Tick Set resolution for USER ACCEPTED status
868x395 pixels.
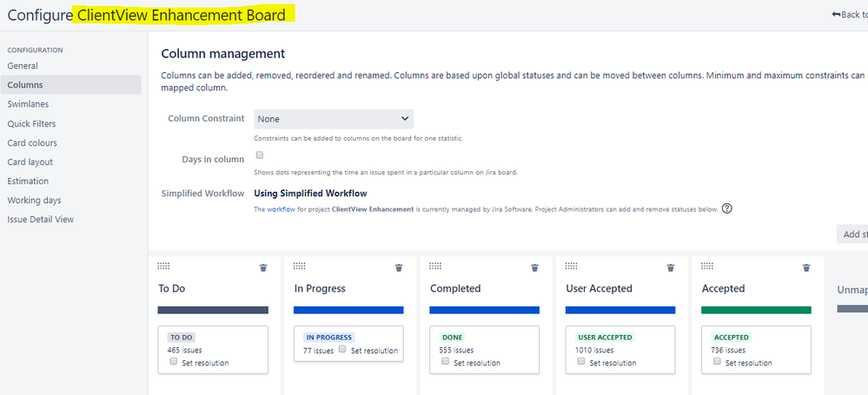pyautogui.click(x=581, y=361)
